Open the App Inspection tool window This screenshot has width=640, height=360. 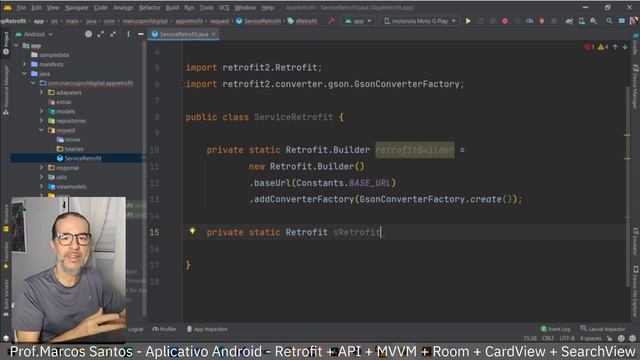click(x=207, y=329)
